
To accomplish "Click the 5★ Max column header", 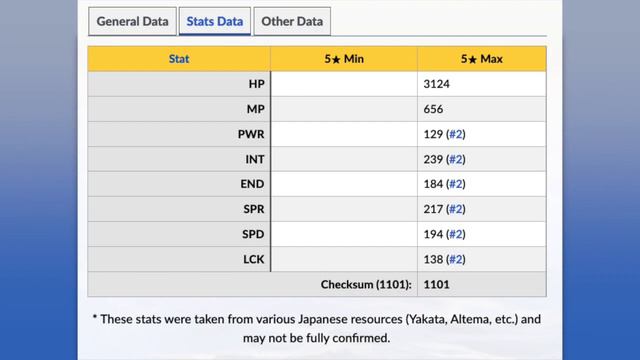I will point(482,59).
